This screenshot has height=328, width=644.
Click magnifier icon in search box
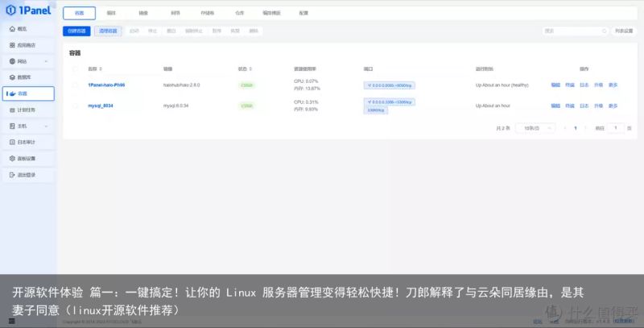[x=605, y=31]
